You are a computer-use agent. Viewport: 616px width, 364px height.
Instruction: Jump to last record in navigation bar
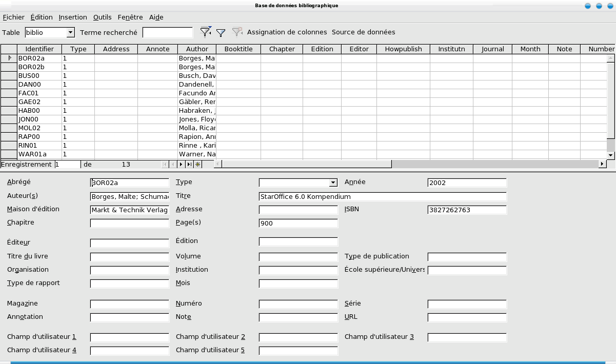coord(189,165)
